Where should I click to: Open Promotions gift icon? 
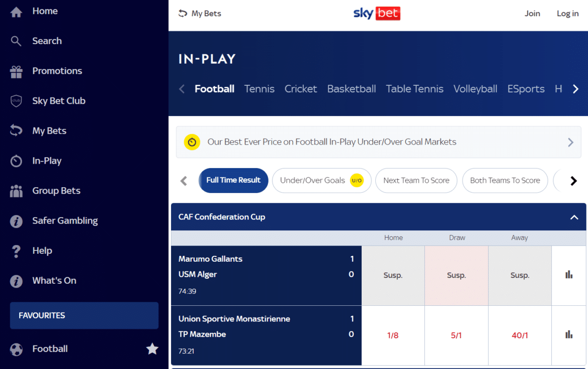coord(16,72)
